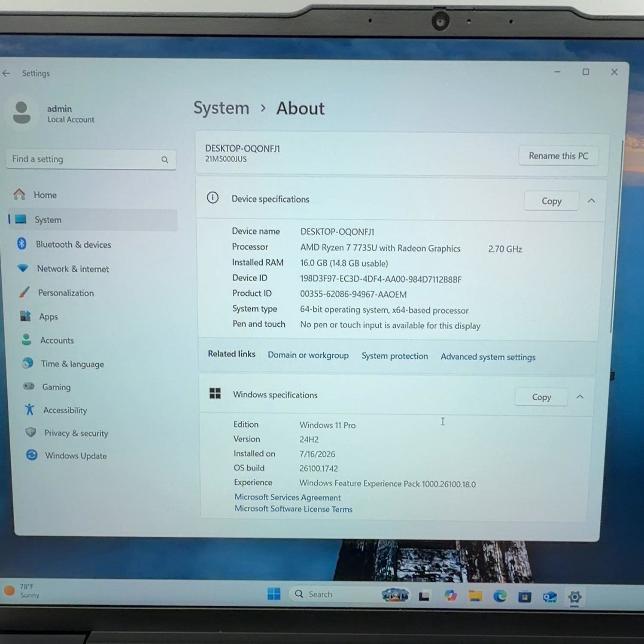Open Advanced system settings link
This screenshot has height=644, width=644.
coord(488,357)
